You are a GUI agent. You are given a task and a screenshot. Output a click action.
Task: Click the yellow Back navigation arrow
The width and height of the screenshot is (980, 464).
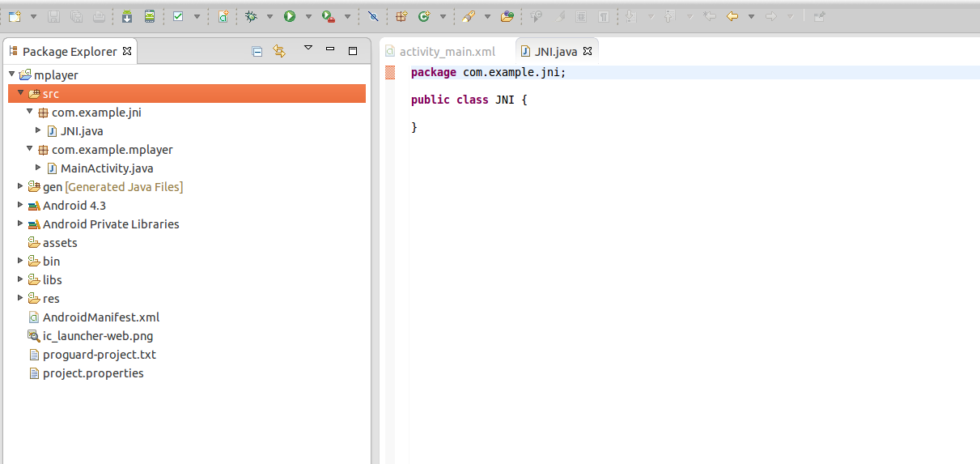pos(732,16)
